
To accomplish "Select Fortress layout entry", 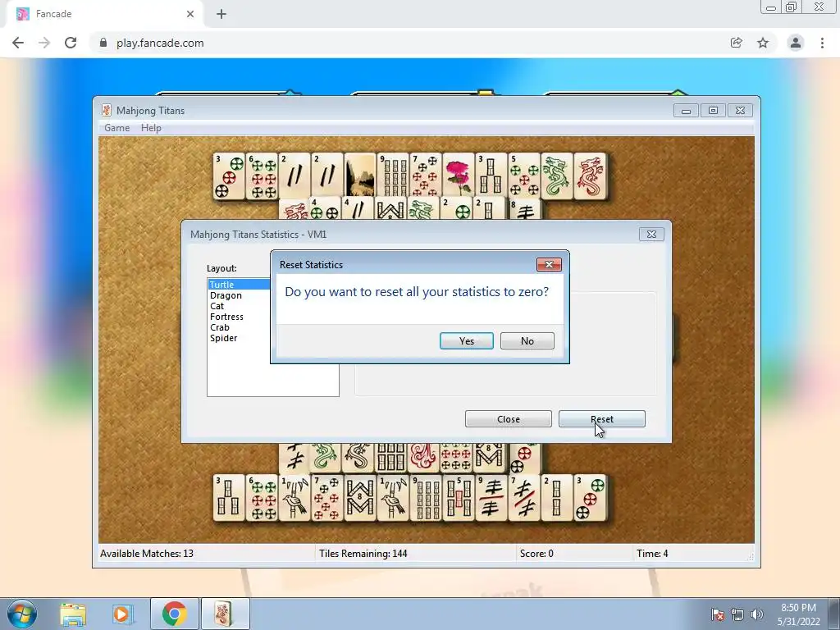I will [226, 317].
